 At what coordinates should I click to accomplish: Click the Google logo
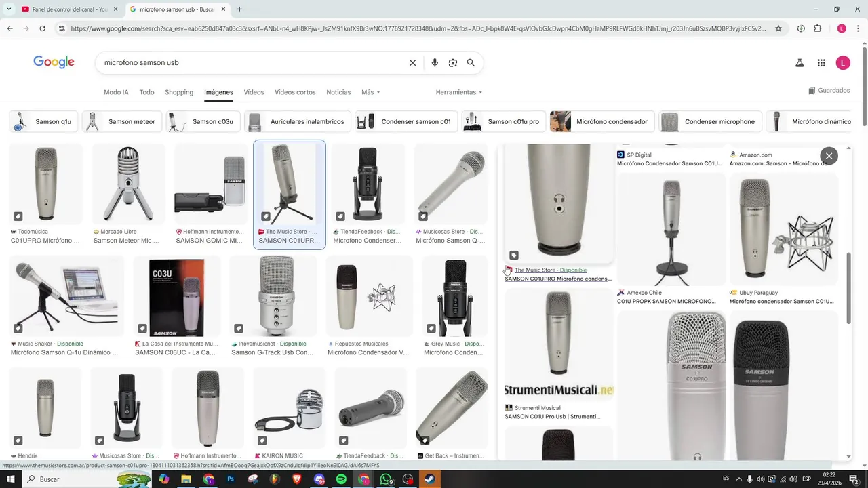54,62
